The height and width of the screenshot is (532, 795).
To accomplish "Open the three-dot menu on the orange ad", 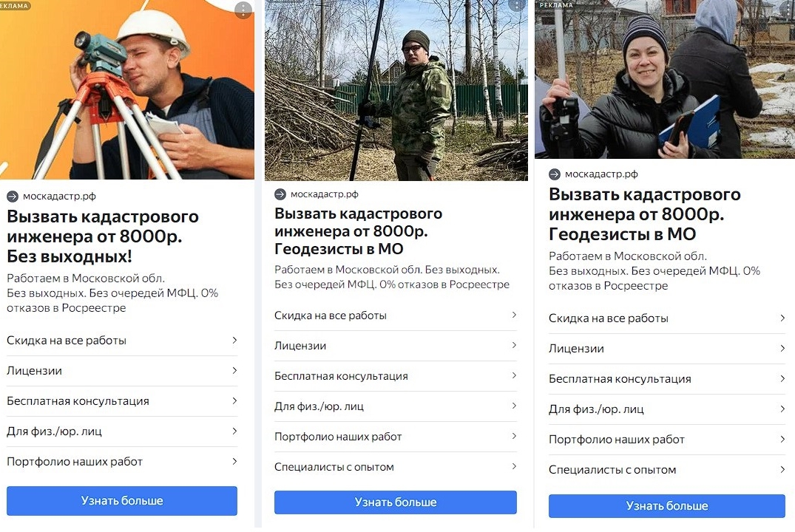I will pos(243,10).
